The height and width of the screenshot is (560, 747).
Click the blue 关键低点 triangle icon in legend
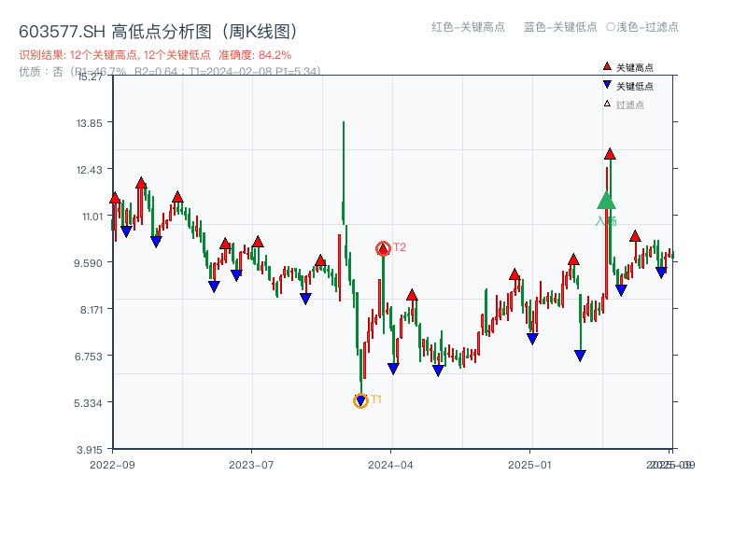[x=607, y=84]
